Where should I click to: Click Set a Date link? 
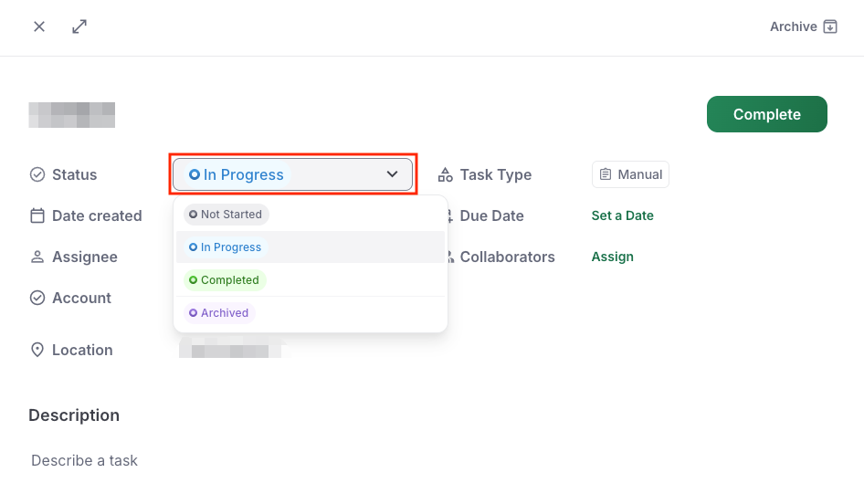(x=623, y=215)
